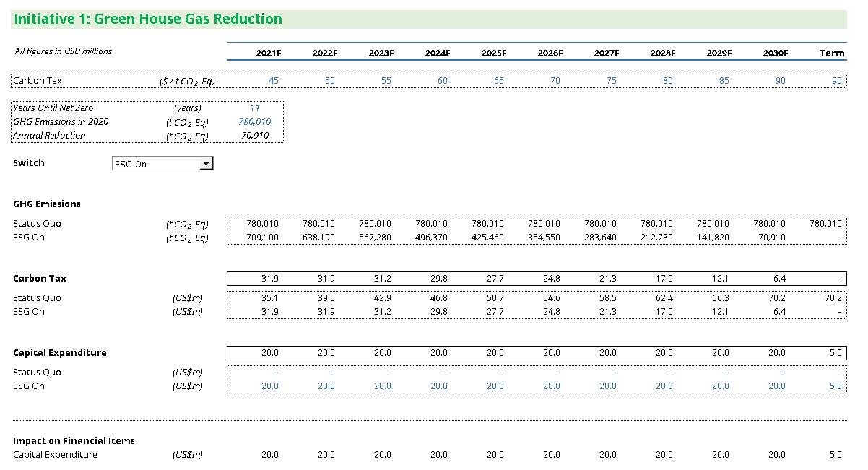Click the Capital Expenditure section heading

coord(60,353)
